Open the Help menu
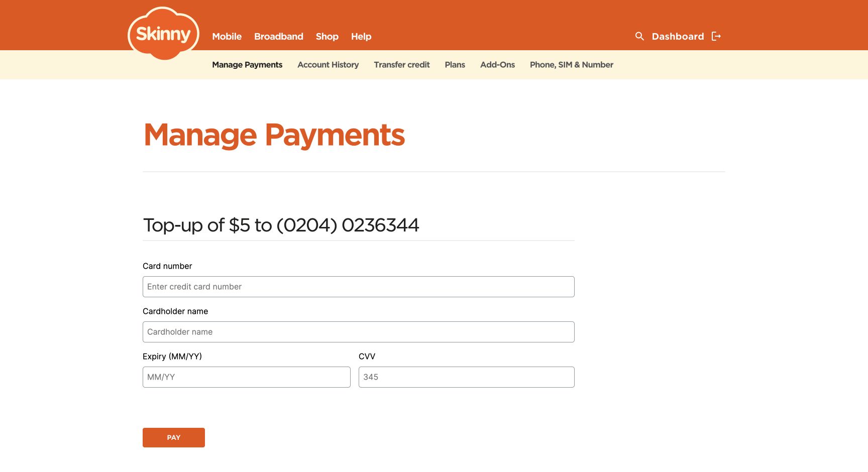This screenshot has height=472, width=868. 361,37
